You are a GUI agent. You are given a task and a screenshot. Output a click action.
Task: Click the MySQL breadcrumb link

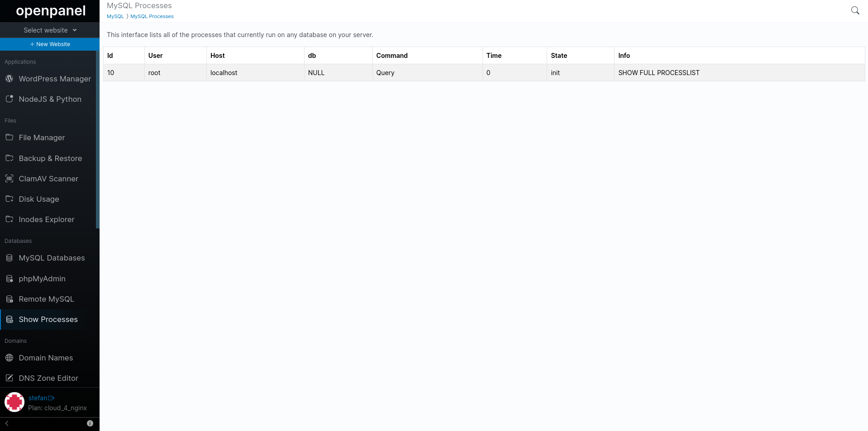coord(115,16)
